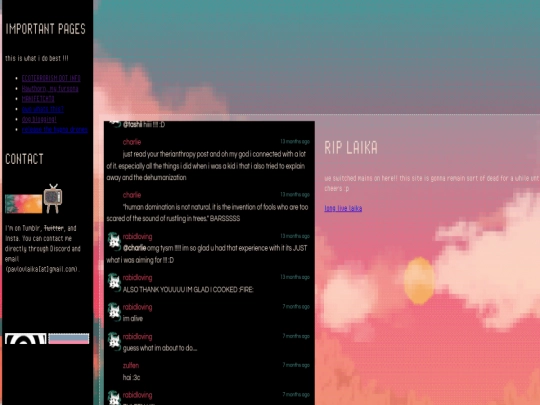Click the zulfen username in the chat
The width and height of the screenshot is (540, 405).
pos(131,365)
